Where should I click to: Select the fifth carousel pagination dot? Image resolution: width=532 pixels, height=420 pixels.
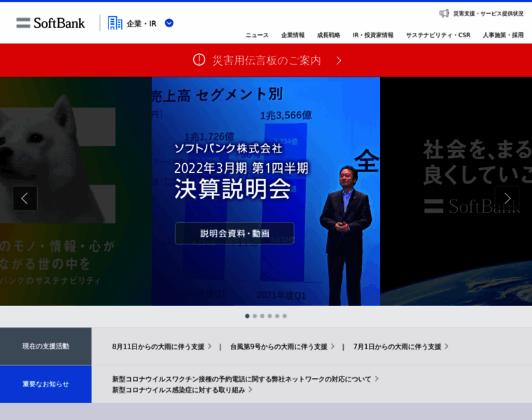[277, 316]
